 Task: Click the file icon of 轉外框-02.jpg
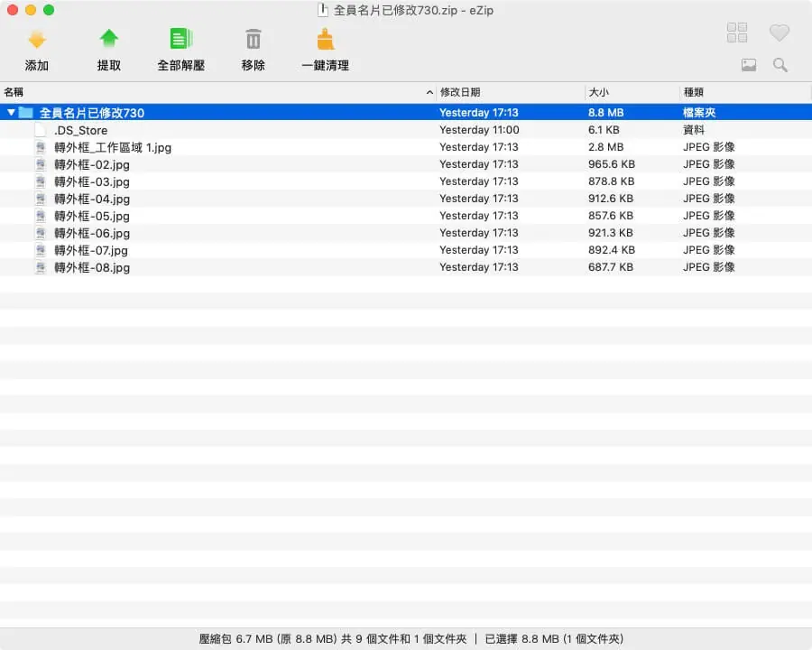(41, 164)
